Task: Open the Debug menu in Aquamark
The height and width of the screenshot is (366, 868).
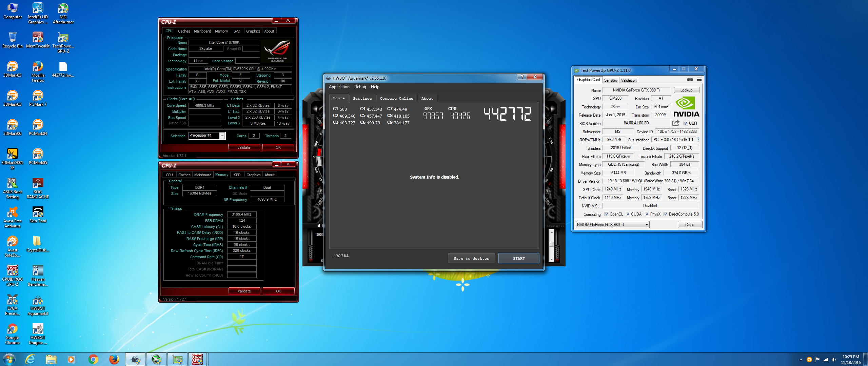Action: (360, 87)
